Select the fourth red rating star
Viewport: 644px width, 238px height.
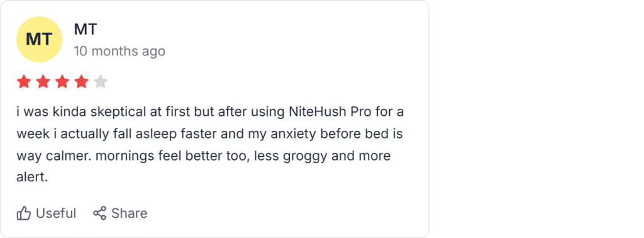pyautogui.click(x=81, y=82)
